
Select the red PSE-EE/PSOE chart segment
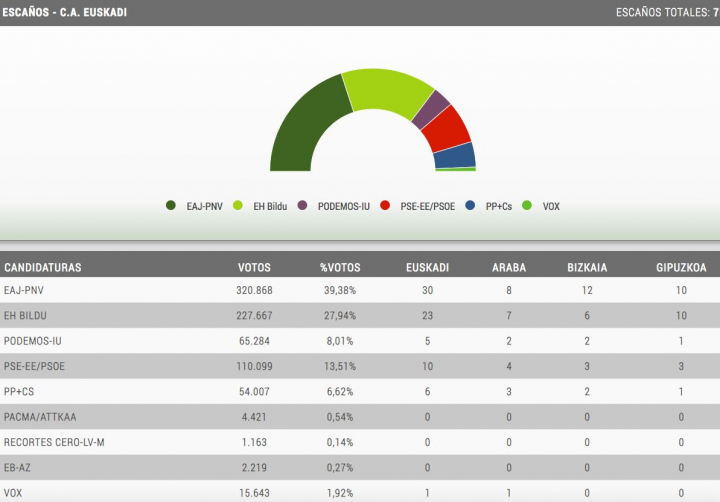click(450, 127)
